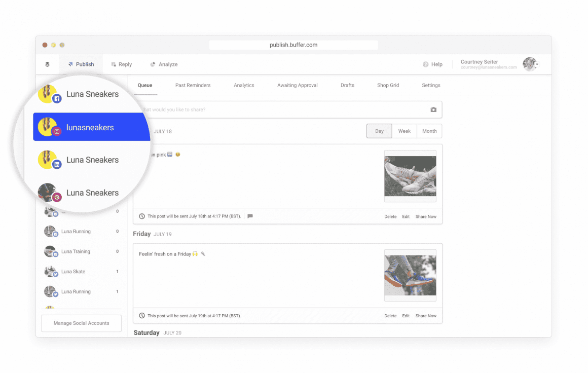Click the camera icon in the composer

click(433, 109)
